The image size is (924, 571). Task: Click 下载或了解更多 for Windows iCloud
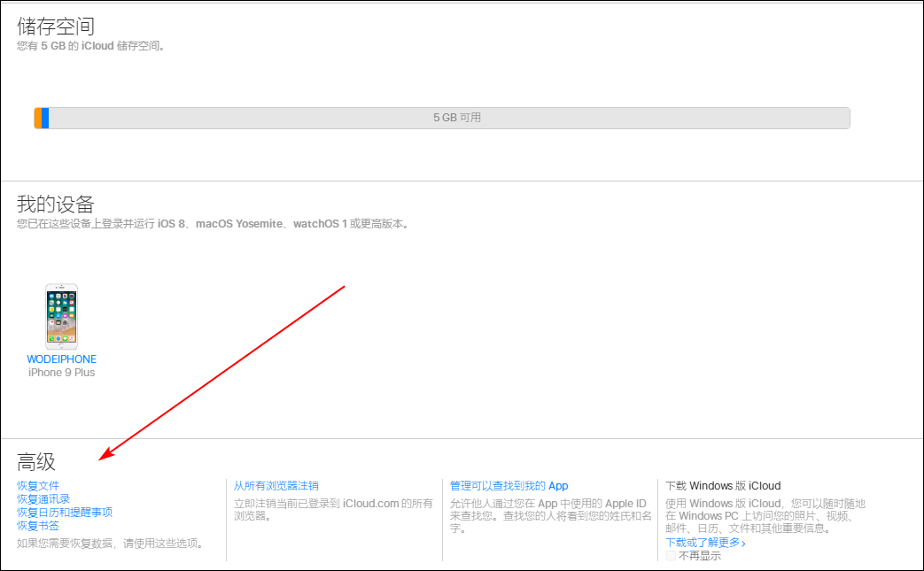click(x=704, y=542)
